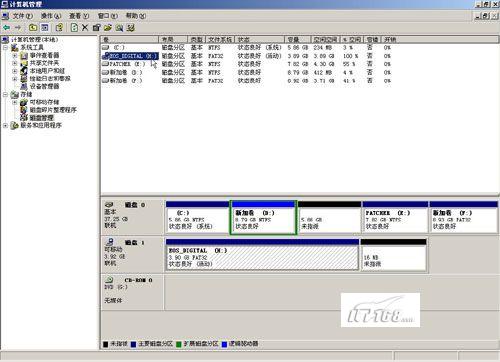Collapse the 系统工具 tree node
The height and width of the screenshot is (362, 500).
[x=6, y=48]
